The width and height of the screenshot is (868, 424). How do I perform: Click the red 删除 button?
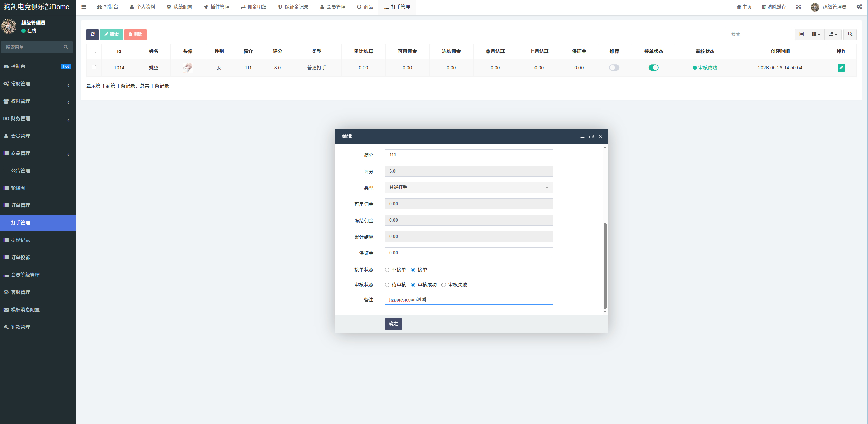[135, 34]
